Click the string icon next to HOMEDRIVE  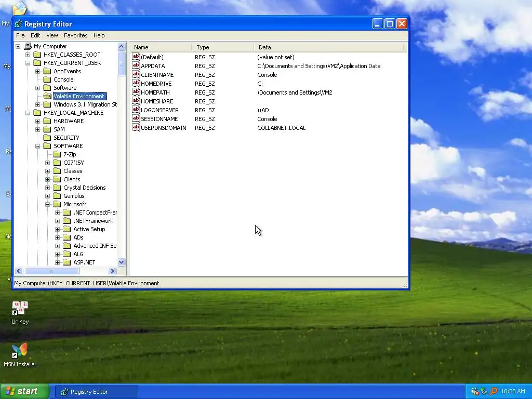click(136, 83)
